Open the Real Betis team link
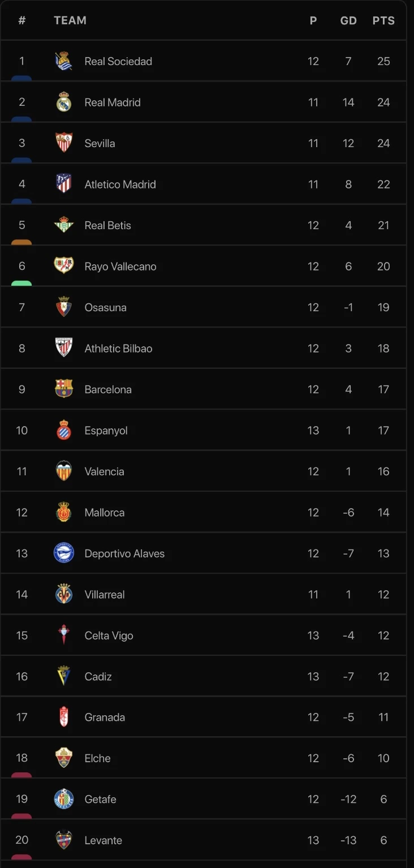 107,225
